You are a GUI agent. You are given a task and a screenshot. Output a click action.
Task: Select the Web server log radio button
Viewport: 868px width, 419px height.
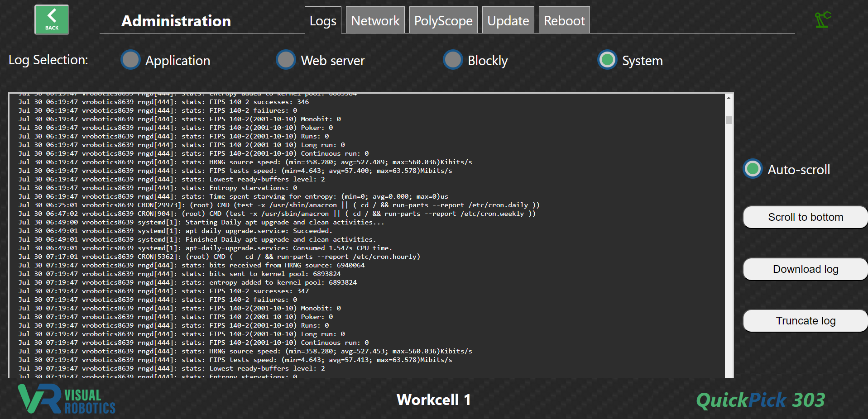pyautogui.click(x=286, y=60)
